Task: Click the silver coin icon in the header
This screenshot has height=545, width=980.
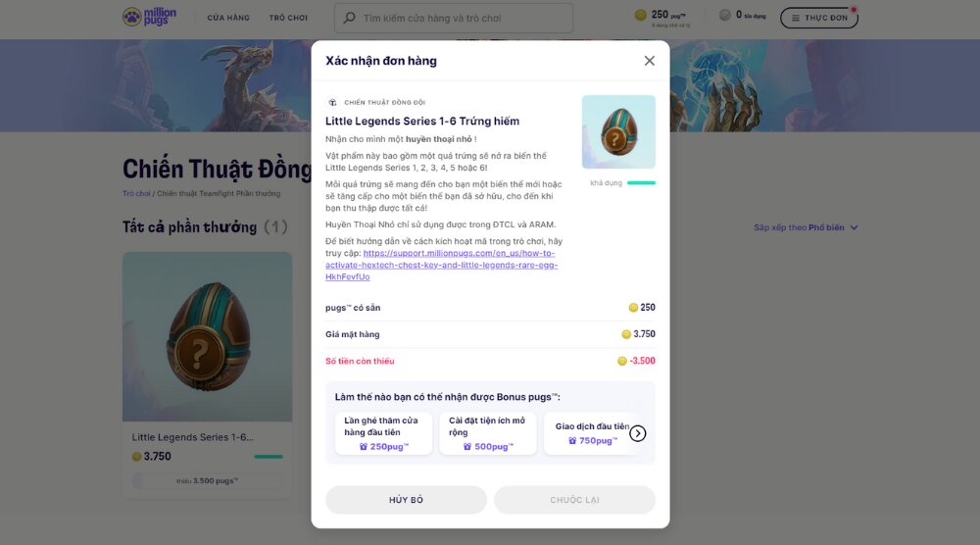Action: pyautogui.click(x=724, y=16)
